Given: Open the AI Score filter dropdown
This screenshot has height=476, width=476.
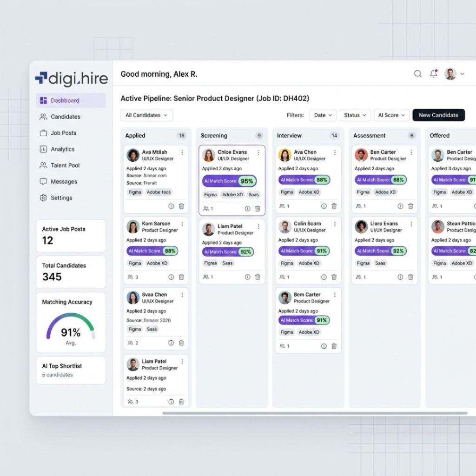Looking at the screenshot, I should 391,115.
